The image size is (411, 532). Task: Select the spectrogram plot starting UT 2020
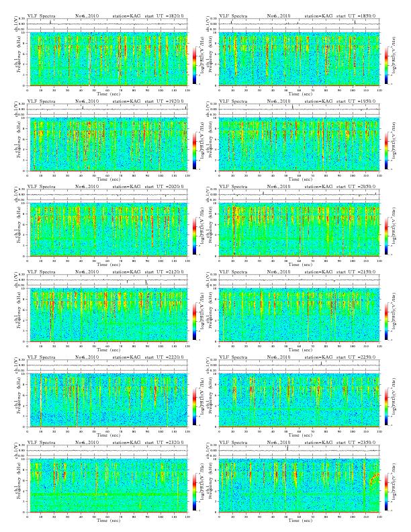point(107,230)
